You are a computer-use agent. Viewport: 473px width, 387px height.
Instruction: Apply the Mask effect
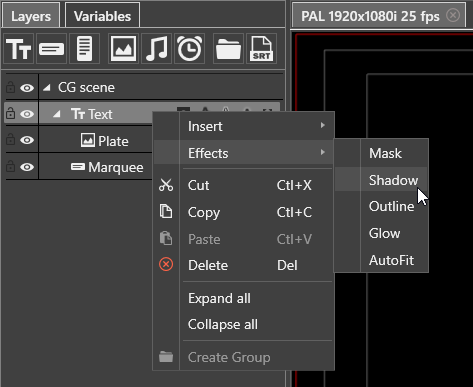coord(381,153)
